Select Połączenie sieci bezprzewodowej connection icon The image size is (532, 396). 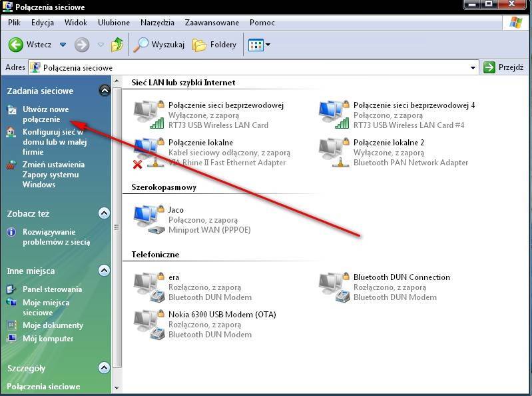[148, 115]
